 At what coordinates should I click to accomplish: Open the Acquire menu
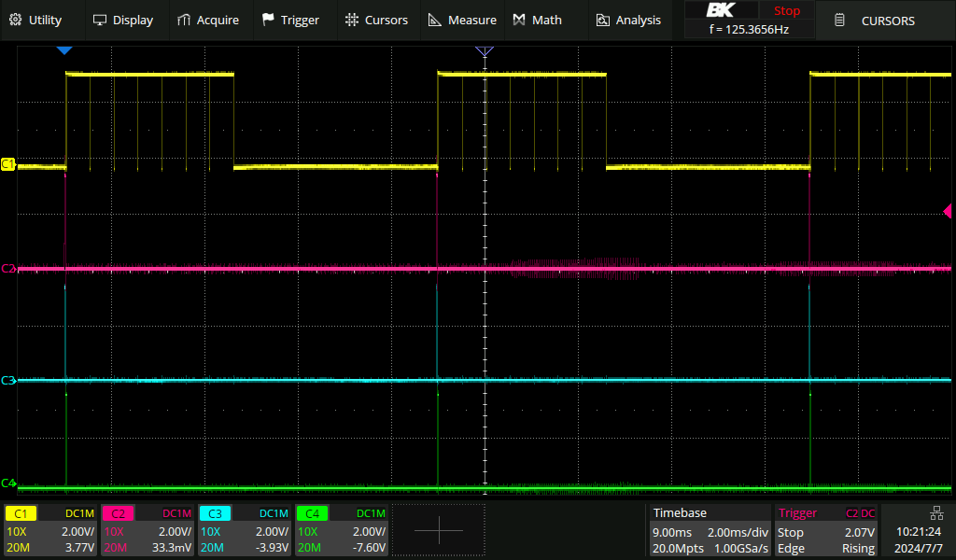click(x=208, y=21)
